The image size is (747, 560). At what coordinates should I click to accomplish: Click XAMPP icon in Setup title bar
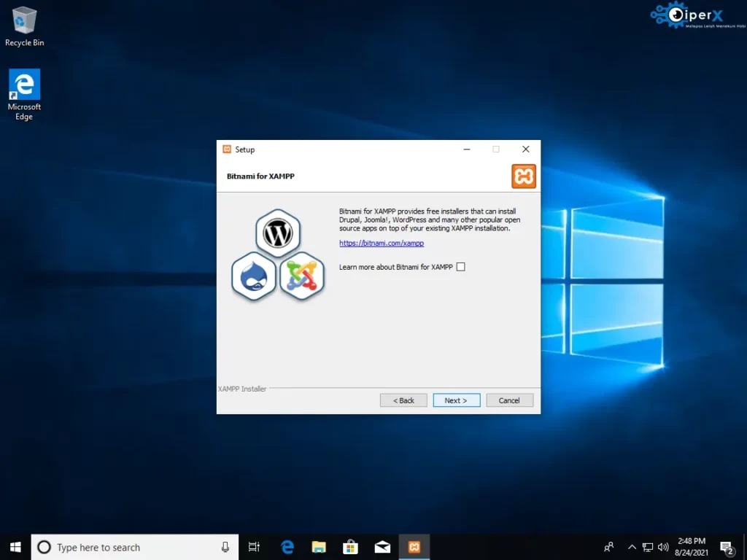coord(227,149)
